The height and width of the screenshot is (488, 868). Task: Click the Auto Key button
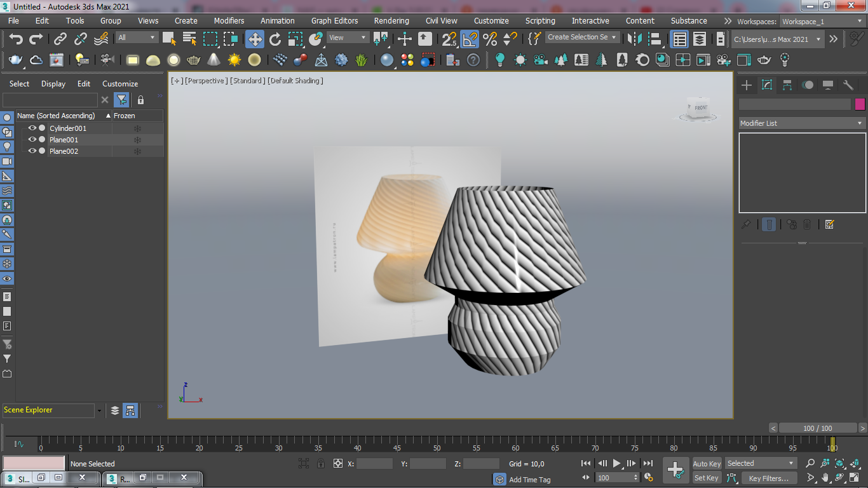[x=707, y=464]
